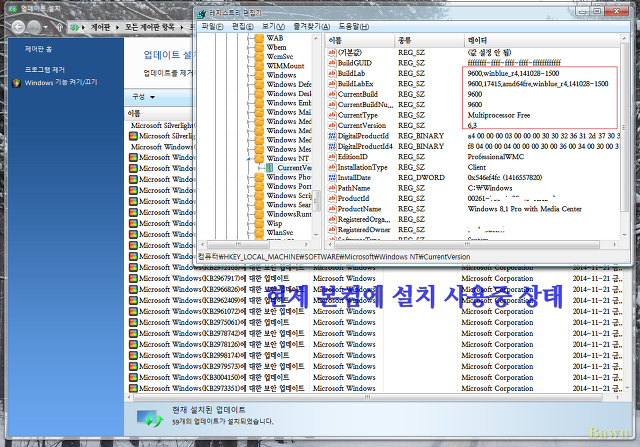
Task: Click the DigitalProductId binary value icon
Action: click(x=332, y=136)
